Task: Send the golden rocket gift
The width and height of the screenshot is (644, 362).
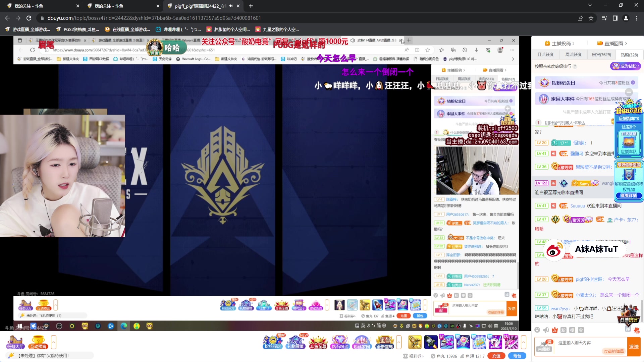Action: [x=415, y=342]
